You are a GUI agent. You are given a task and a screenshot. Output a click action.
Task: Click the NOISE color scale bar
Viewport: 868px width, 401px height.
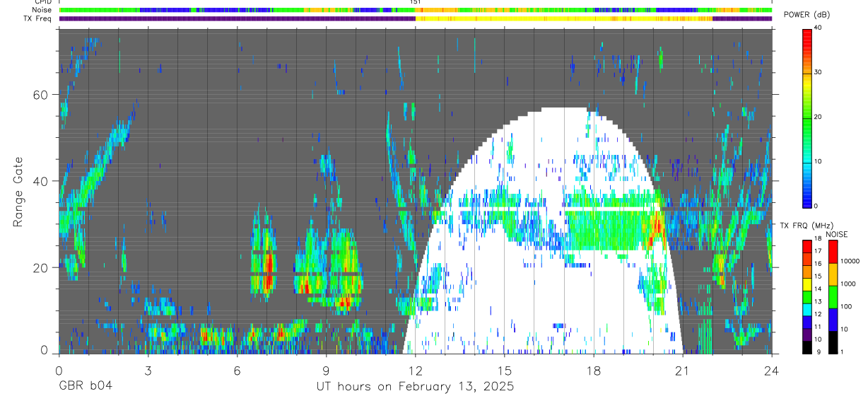point(834,296)
